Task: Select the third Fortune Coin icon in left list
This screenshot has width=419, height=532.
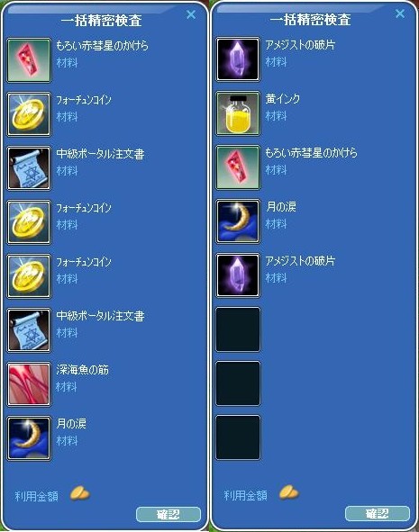Action: coord(29,276)
